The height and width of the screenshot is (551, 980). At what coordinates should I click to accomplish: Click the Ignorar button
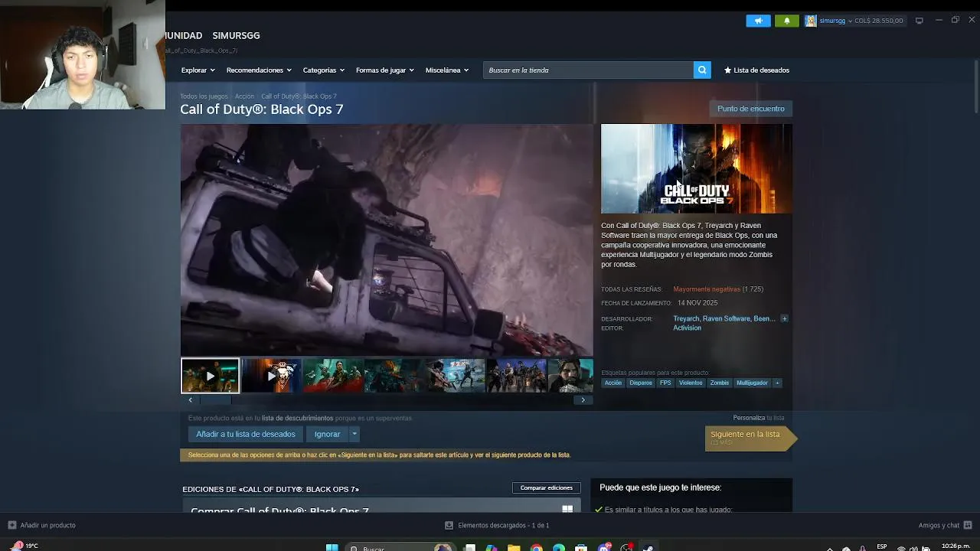tap(327, 434)
